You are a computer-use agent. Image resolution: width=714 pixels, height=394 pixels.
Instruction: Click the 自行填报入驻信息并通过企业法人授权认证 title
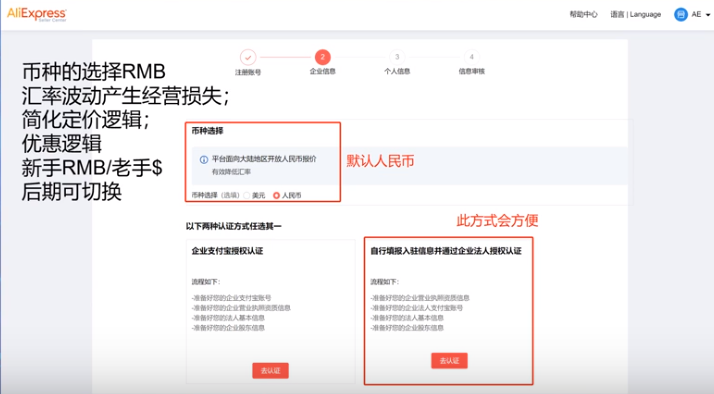[x=446, y=251]
